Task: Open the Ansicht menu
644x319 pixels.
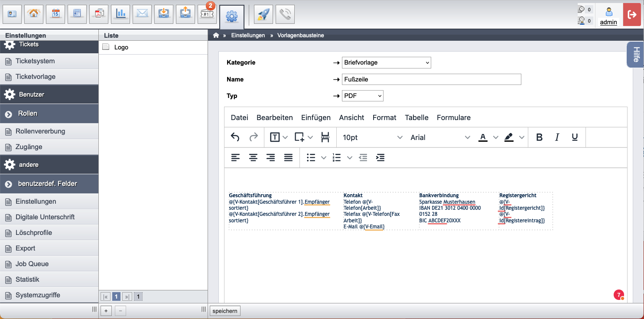Action: 351,117
